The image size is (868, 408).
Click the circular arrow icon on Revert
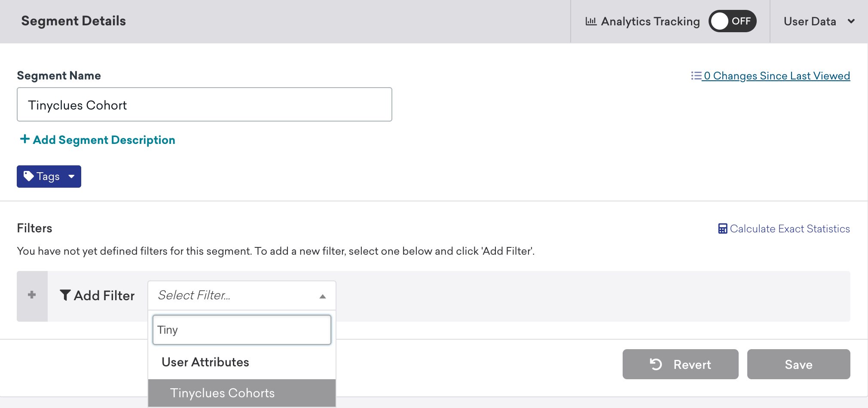[x=656, y=364]
